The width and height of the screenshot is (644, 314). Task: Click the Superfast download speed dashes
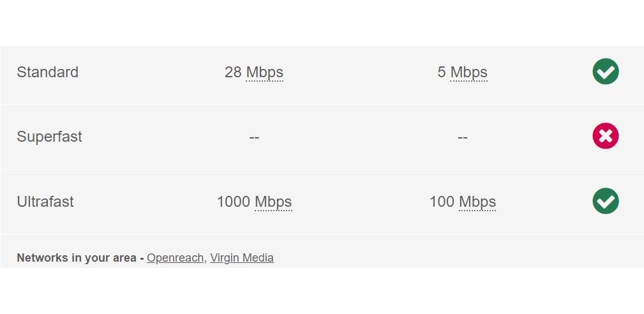click(254, 137)
